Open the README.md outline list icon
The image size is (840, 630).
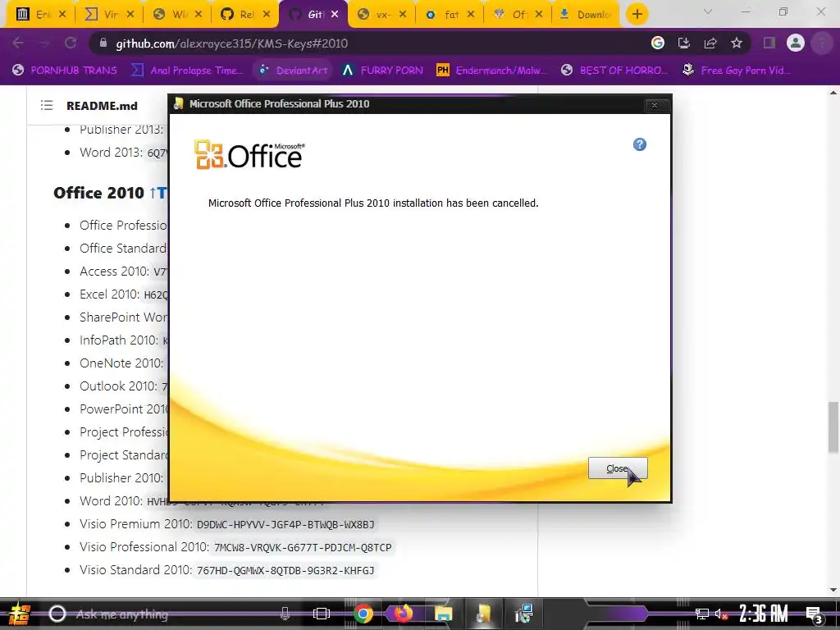pos(47,106)
